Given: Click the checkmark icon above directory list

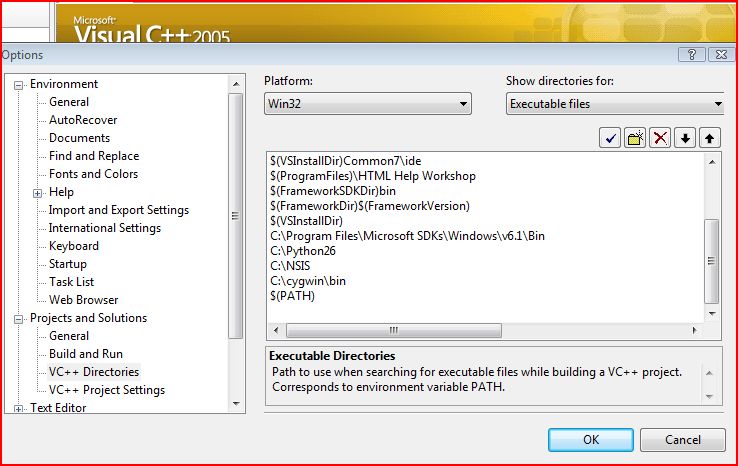Looking at the screenshot, I should (x=610, y=138).
